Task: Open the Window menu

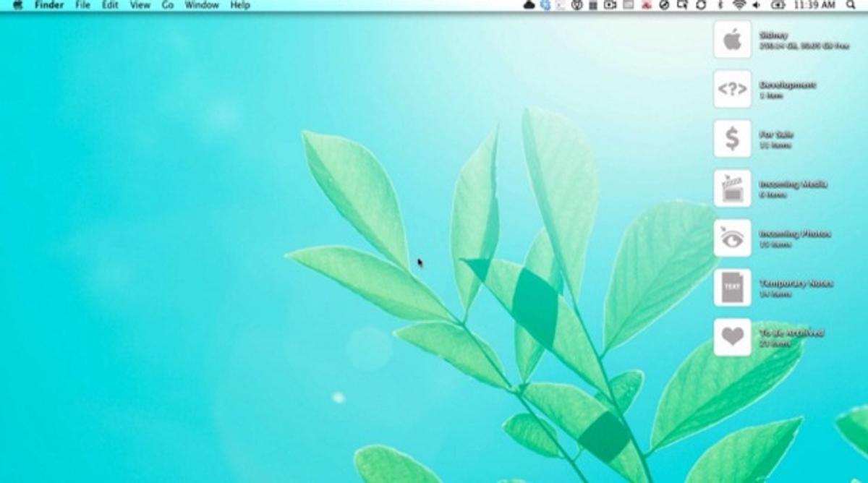Action: coord(202,5)
